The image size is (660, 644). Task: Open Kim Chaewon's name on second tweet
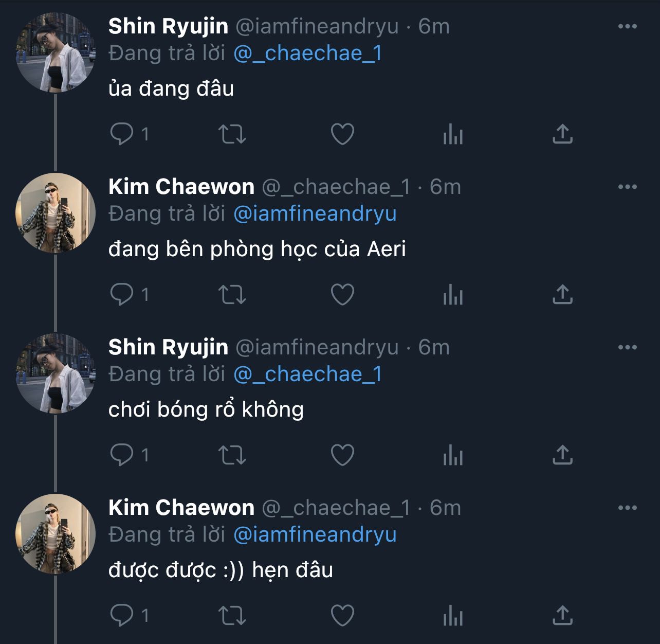point(181,187)
